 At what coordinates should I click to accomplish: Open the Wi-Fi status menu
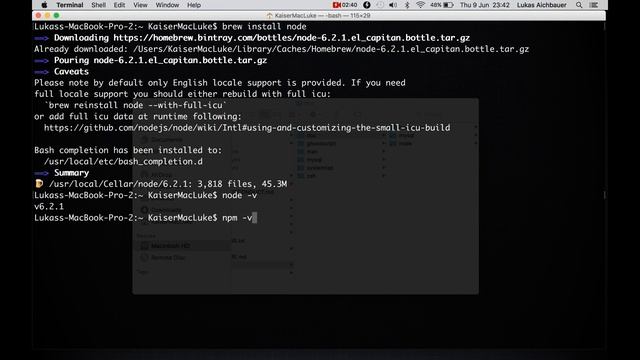420,5
